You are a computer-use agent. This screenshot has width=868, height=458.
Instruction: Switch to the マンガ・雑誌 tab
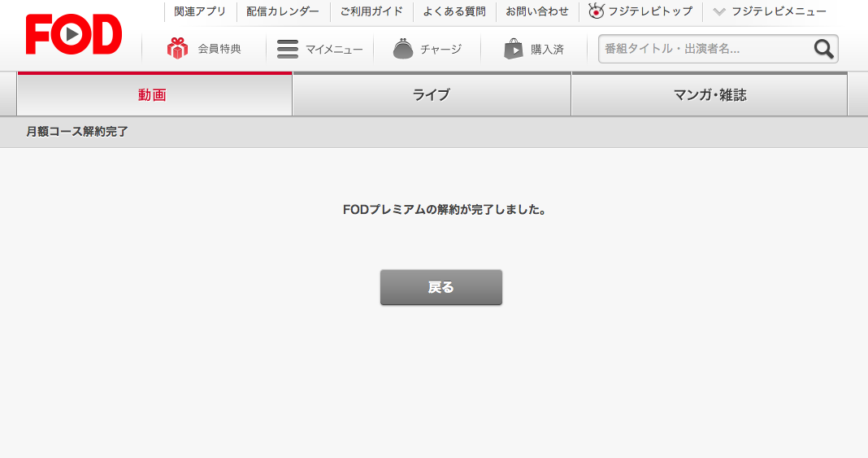(710, 94)
